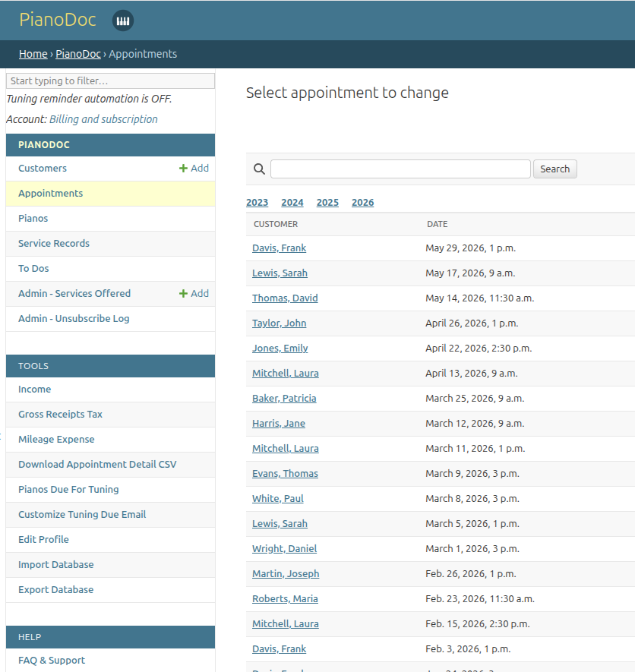
Task: Open Customize Tuning Due Email
Action: [x=82, y=515]
